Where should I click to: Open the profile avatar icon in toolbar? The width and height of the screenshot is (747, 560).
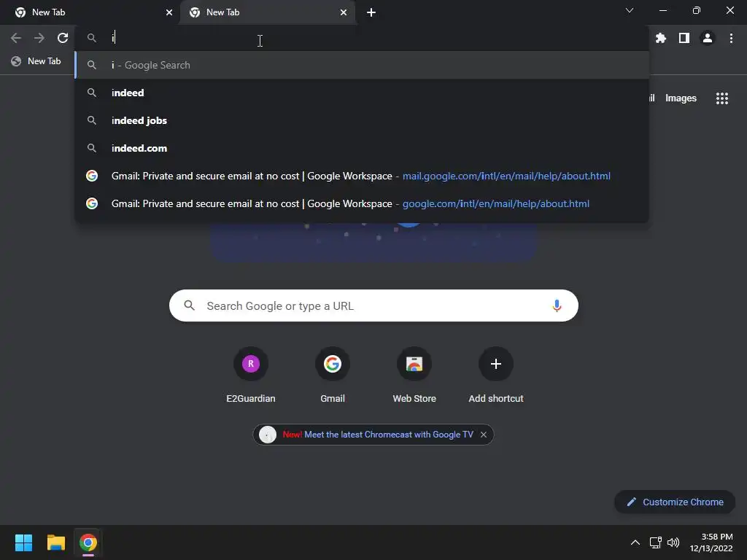point(708,38)
